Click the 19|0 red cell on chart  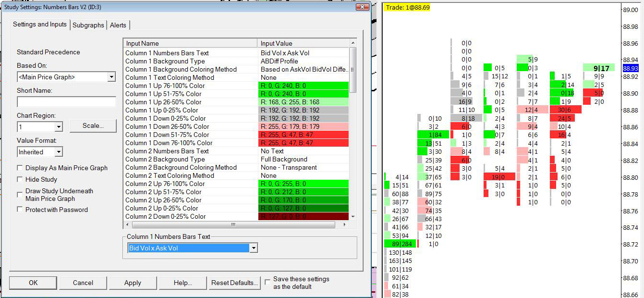[x=500, y=177]
